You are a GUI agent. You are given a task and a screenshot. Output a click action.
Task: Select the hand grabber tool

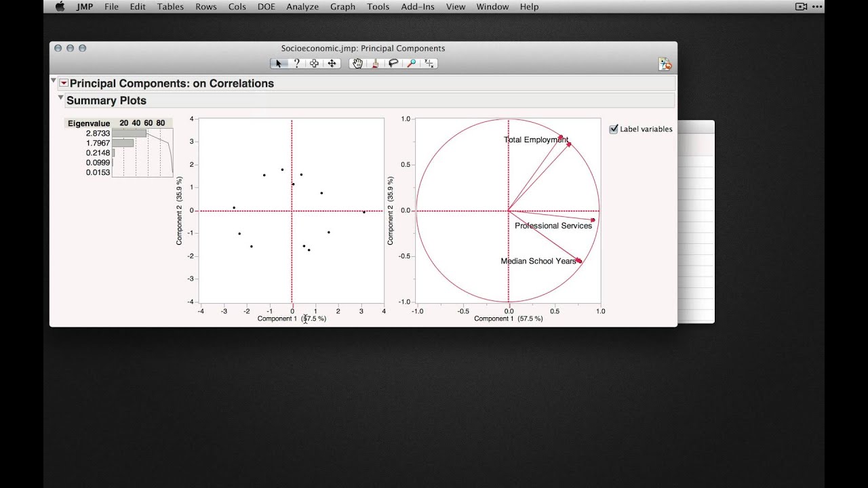pos(358,64)
